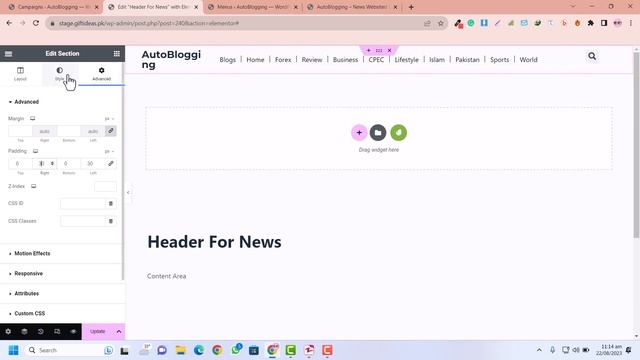Switch to the Style tab

click(x=60, y=74)
